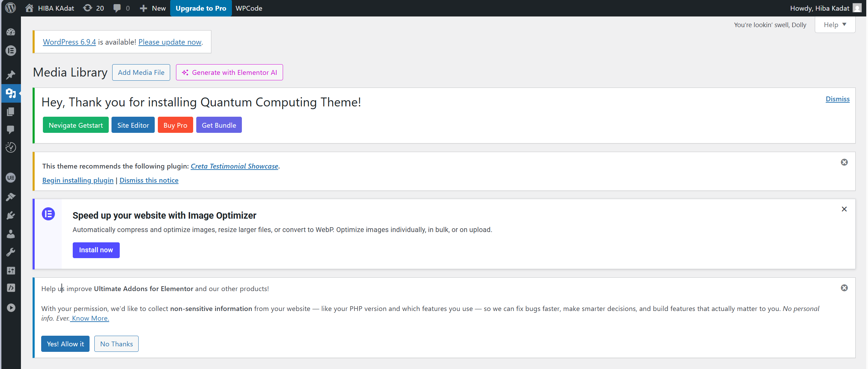Image resolution: width=868 pixels, height=369 pixels.
Task: Open comments bubble in admin bar
Action: point(121,8)
